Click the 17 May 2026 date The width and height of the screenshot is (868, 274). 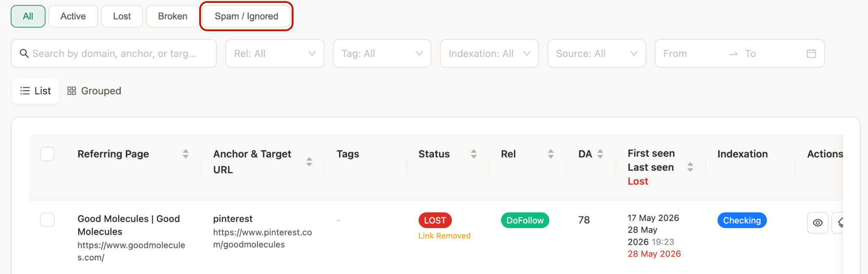(x=653, y=218)
